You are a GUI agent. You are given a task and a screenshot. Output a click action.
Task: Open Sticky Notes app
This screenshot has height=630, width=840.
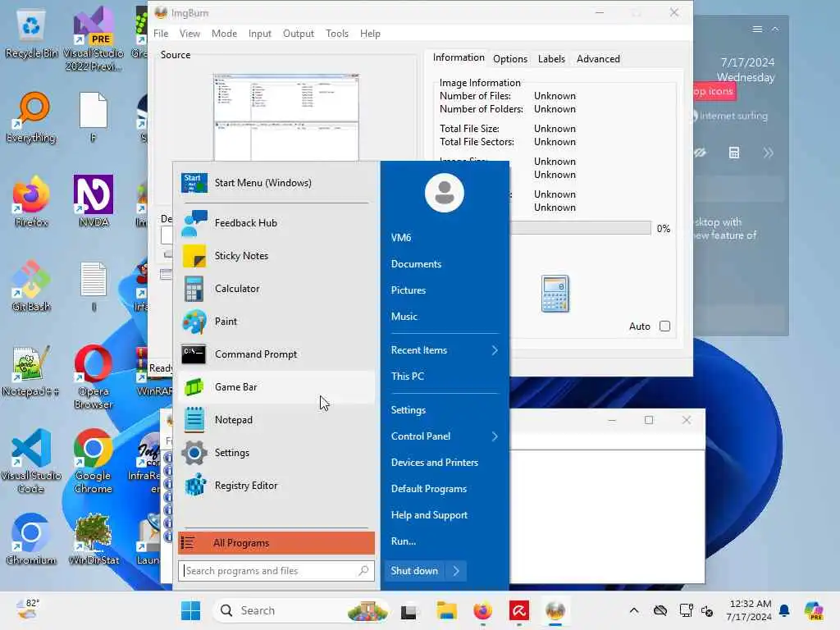pyautogui.click(x=276, y=256)
